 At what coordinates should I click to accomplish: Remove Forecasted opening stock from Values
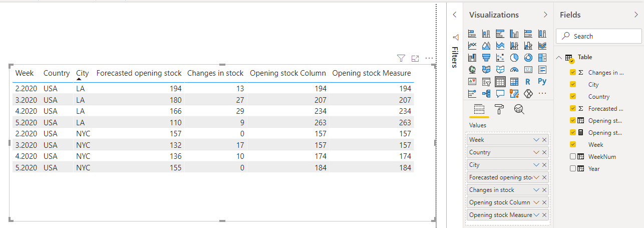545,177
